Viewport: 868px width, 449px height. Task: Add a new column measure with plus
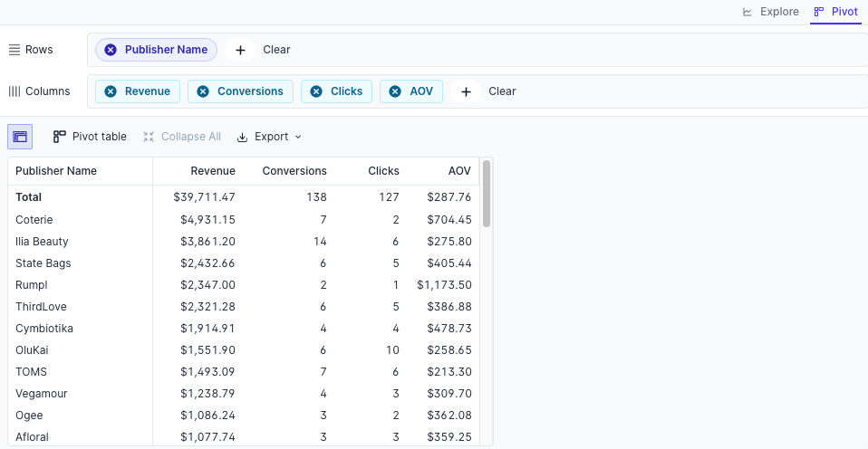click(466, 91)
